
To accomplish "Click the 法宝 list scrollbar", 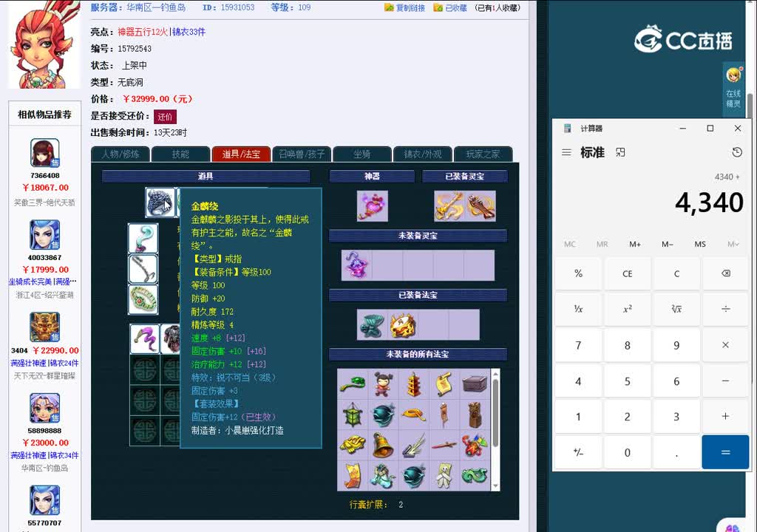I will [495, 413].
